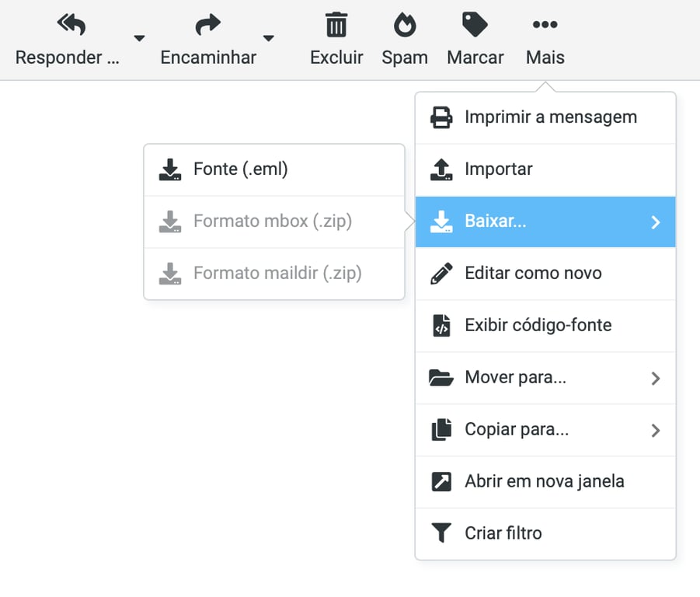Click the Spam flame icon

[405, 25]
